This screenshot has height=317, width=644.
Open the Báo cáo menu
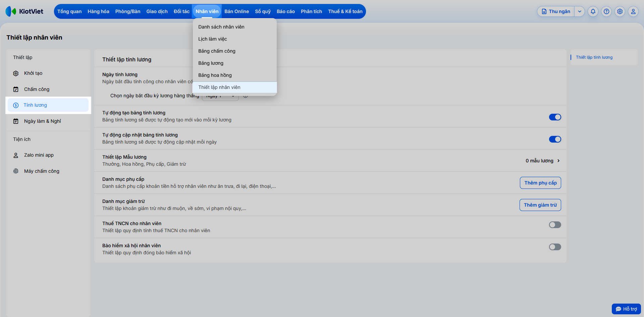286,11
